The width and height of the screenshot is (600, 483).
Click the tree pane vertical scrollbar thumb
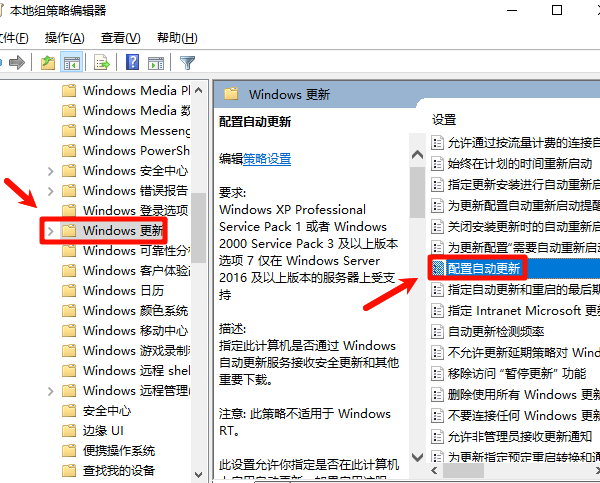coord(198,227)
